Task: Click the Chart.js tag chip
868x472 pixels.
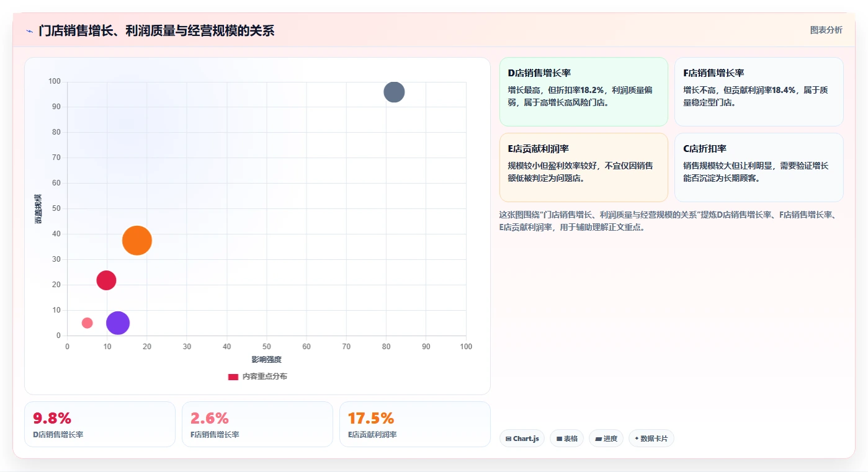Action: (x=522, y=439)
